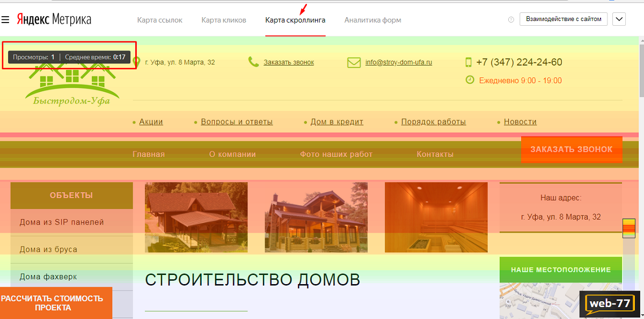Image resolution: width=644 pixels, height=319 pixels.
Task: Open Фото наших работ menu item
Action: 336,154
